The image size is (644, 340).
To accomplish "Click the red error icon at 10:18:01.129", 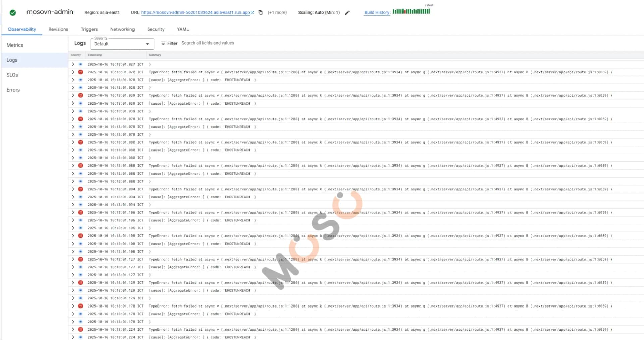I will tap(80, 283).
